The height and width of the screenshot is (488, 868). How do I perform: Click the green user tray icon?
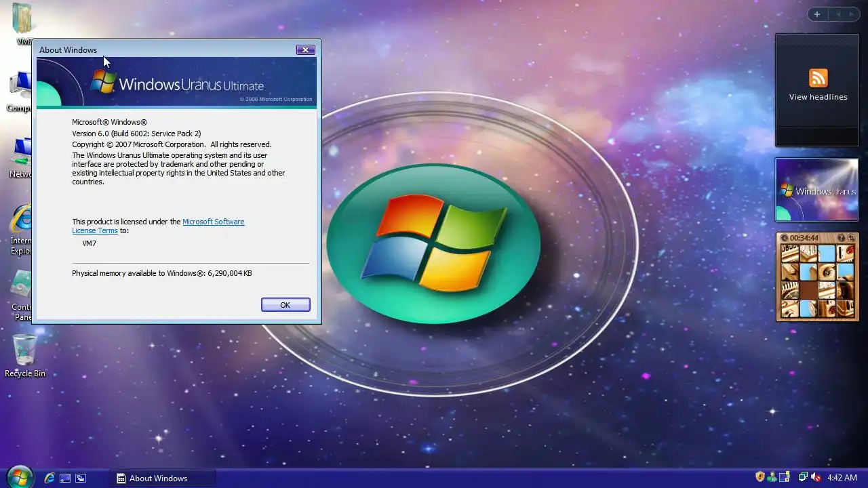772,477
